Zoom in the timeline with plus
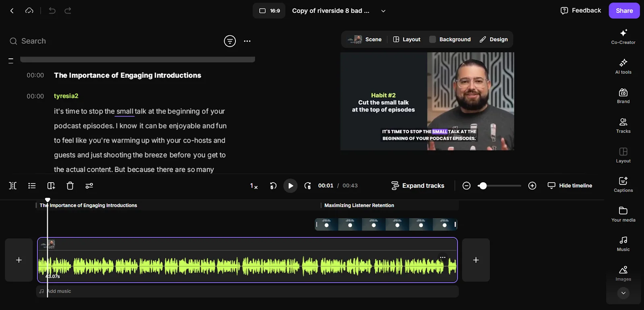The image size is (644, 310). point(532,186)
